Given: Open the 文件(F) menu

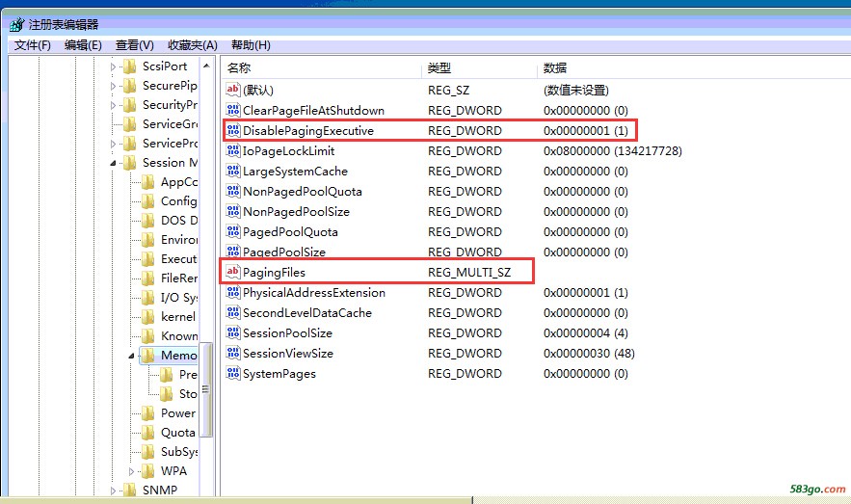Looking at the screenshot, I should pos(32,45).
